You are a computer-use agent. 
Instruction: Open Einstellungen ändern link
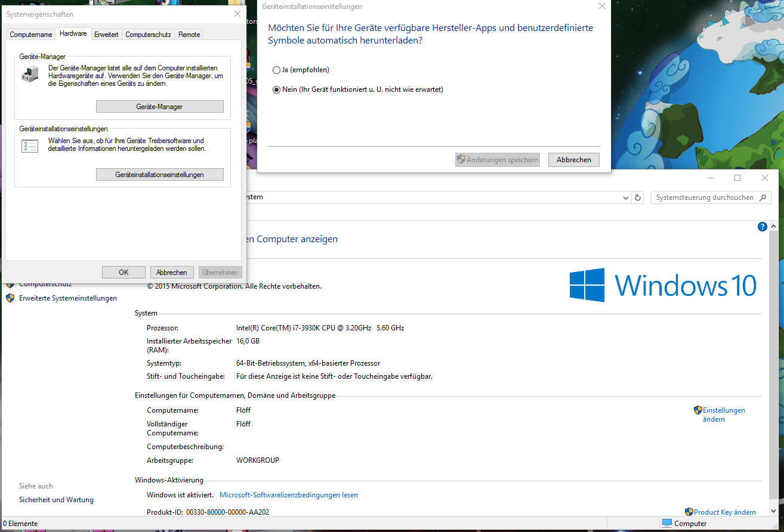click(724, 415)
